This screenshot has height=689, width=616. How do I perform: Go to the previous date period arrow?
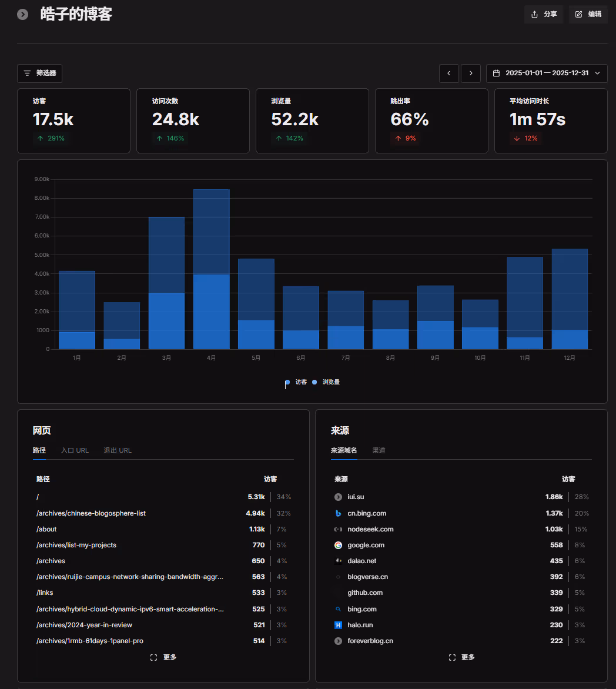click(x=449, y=73)
